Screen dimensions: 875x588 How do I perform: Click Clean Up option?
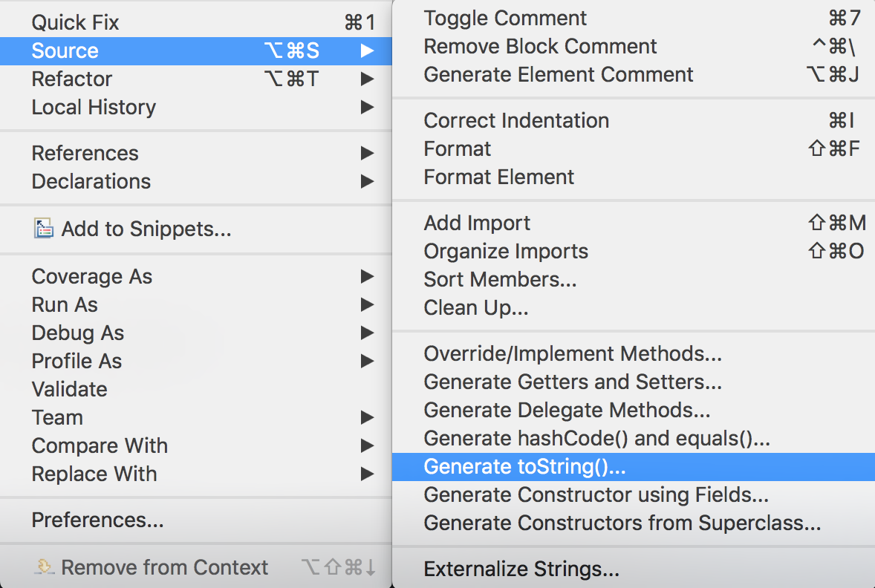tap(476, 307)
